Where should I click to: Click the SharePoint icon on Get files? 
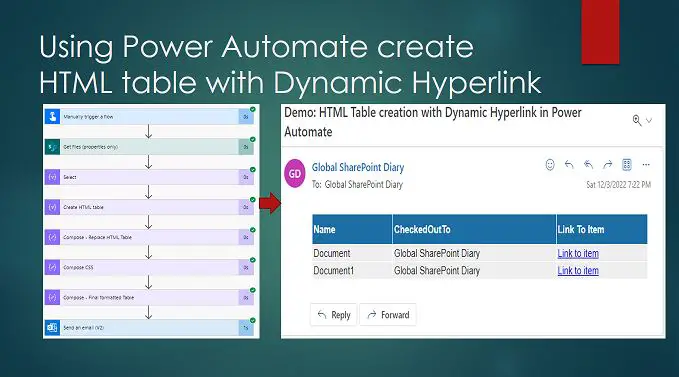52,147
